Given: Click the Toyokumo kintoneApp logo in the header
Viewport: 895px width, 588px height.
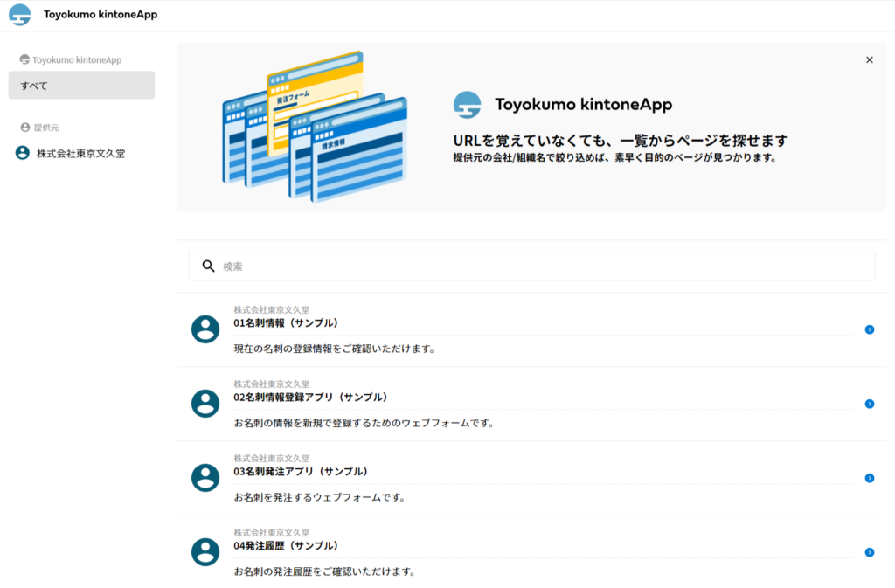Looking at the screenshot, I should coord(20,15).
